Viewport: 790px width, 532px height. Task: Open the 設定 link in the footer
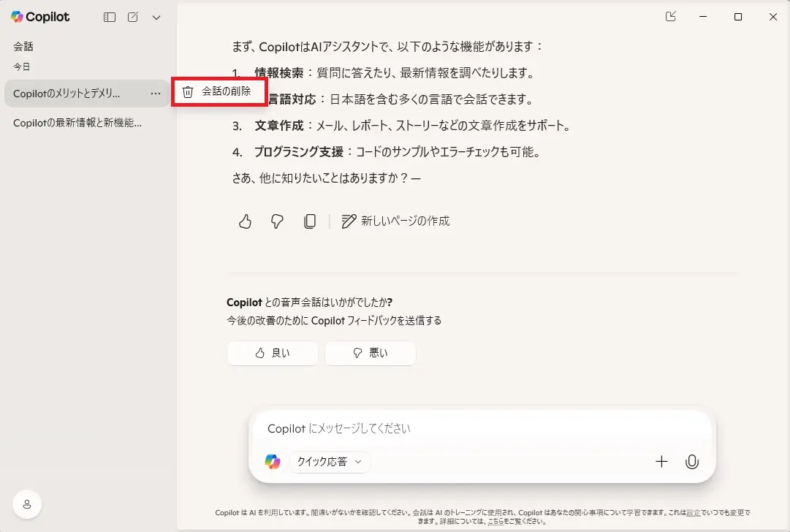(x=694, y=513)
